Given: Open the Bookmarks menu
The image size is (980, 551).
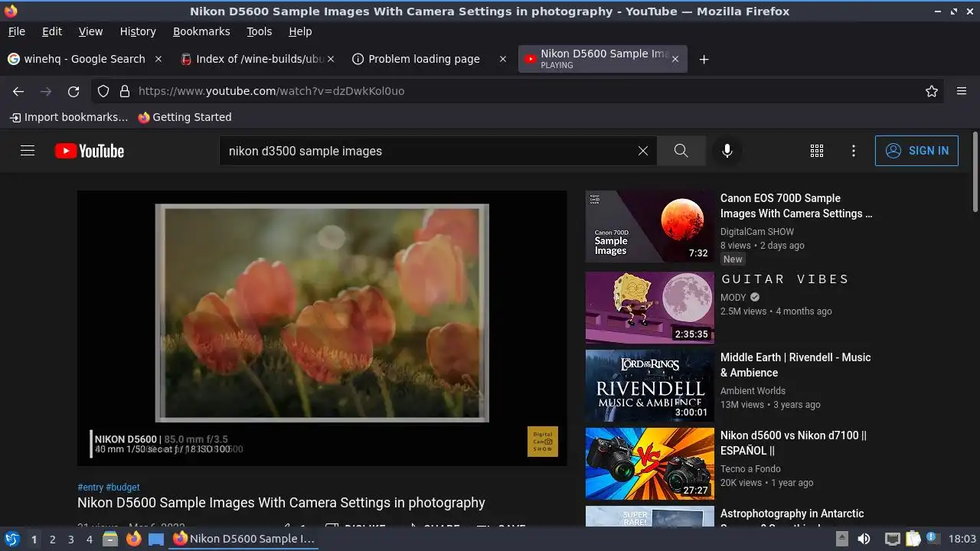Looking at the screenshot, I should [201, 31].
